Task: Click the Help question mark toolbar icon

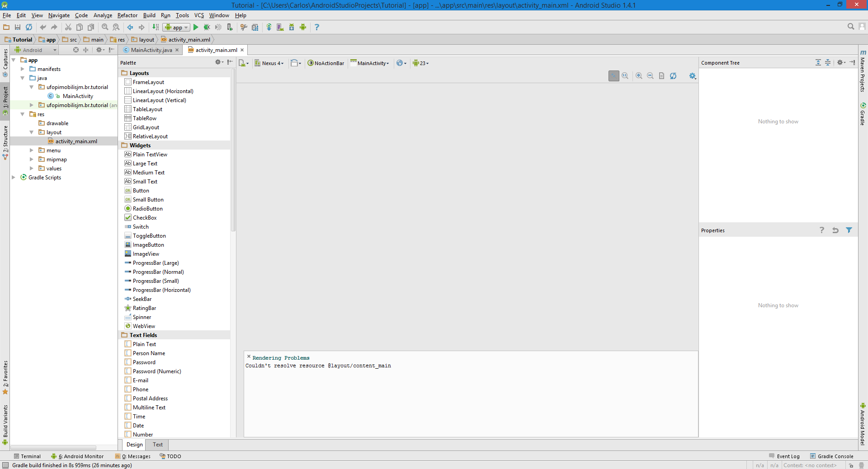Action: pos(317,27)
